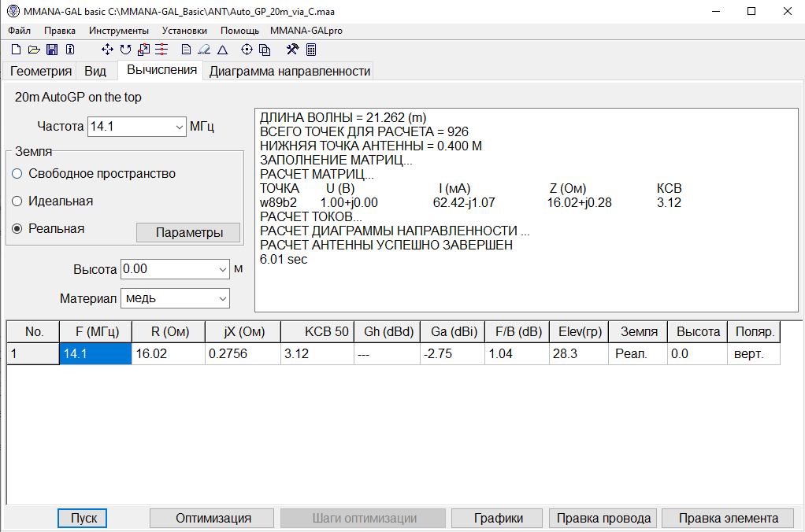The image size is (805, 532).
Task: Click the 14.1 frequency cell in table
Action: click(95, 354)
